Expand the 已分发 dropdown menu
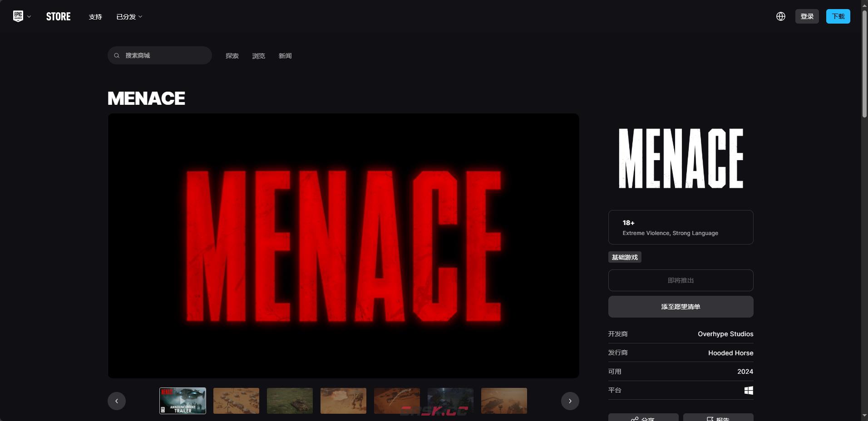Viewport: 868px width, 421px height. [129, 17]
